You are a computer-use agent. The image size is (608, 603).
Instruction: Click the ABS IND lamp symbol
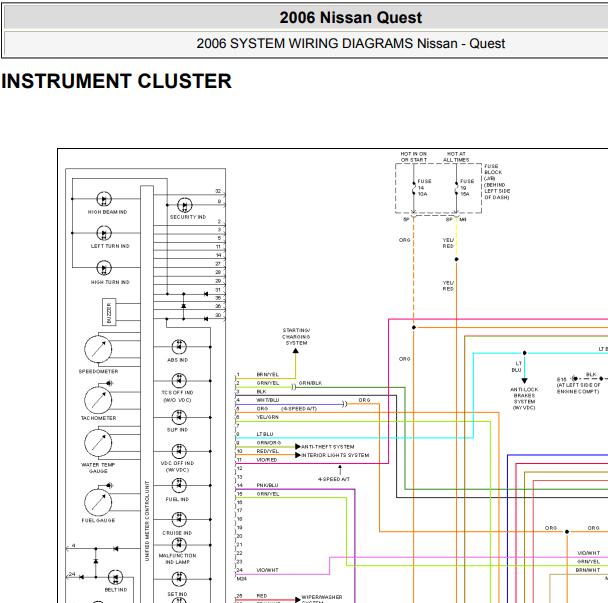point(179,347)
